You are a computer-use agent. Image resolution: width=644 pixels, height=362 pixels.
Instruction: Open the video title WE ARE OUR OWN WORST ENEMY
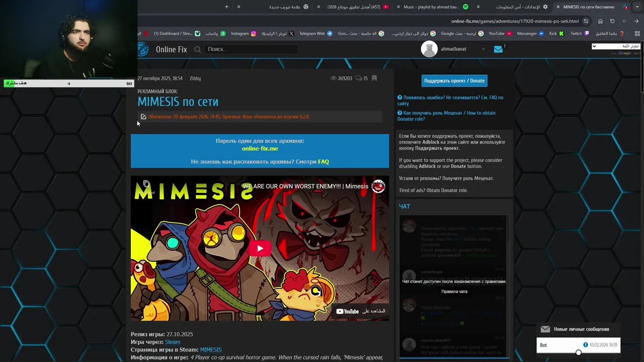[x=305, y=187]
